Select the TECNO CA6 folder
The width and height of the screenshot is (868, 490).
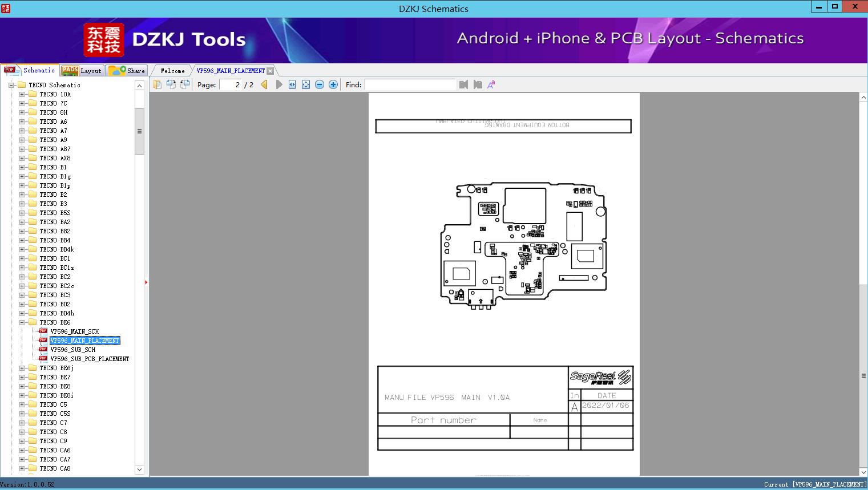[55, 450]
